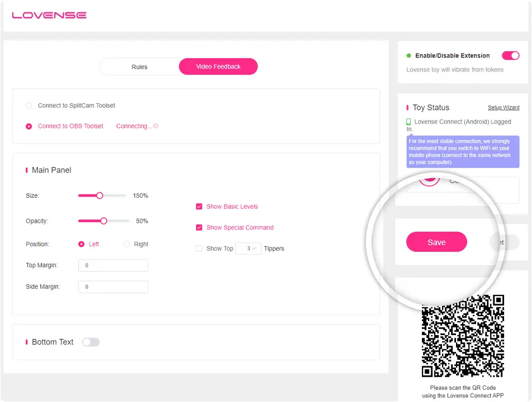Click 'Please scan the QR Code' text
Screen dimensions: 532x402
tap(463, 387)
